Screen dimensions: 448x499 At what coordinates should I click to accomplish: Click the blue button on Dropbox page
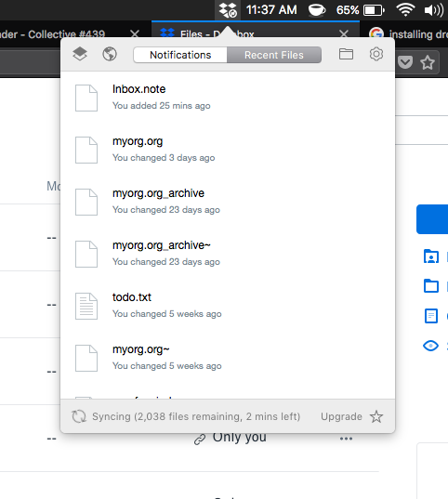click(432, 219)
